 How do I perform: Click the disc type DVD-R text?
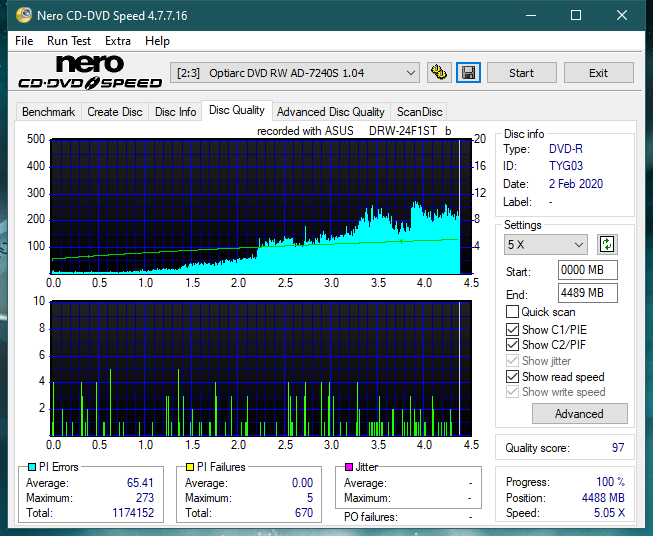(x=566, y=149)
